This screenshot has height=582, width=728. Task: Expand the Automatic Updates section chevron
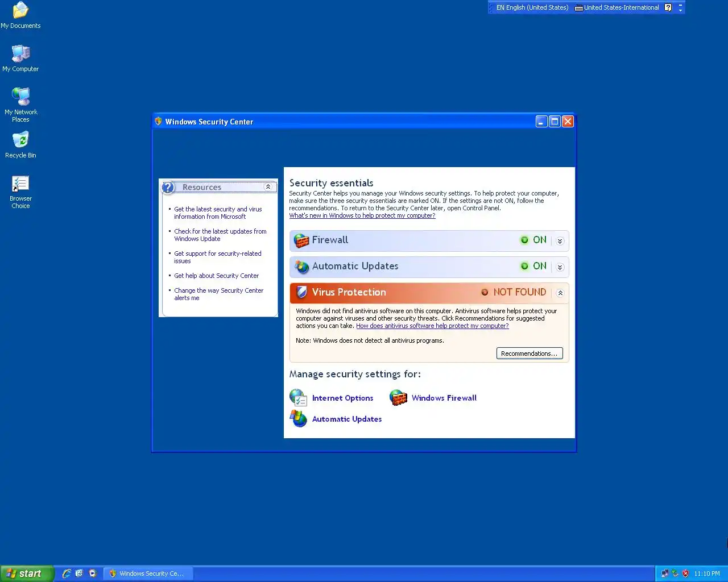coord(560,267)
